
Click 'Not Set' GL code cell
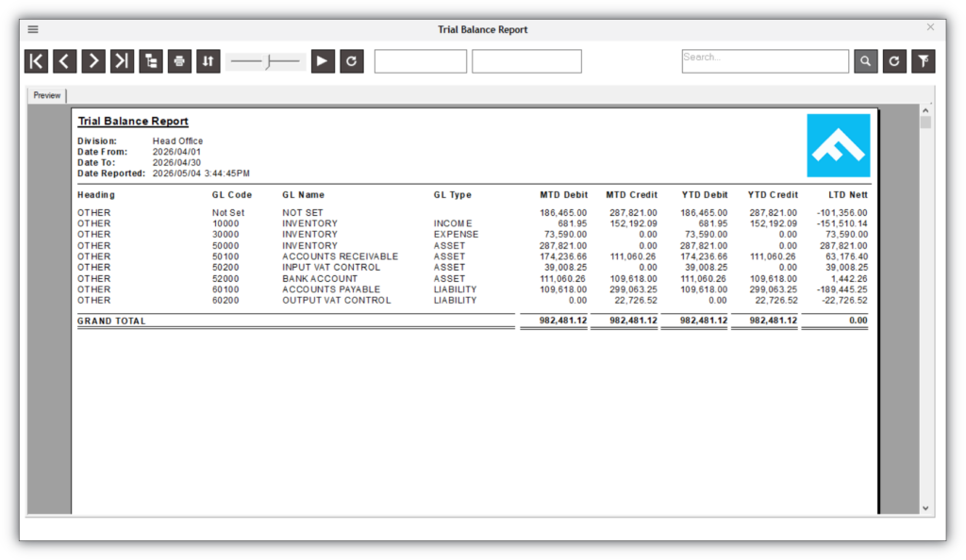click(x=228, y=212)
